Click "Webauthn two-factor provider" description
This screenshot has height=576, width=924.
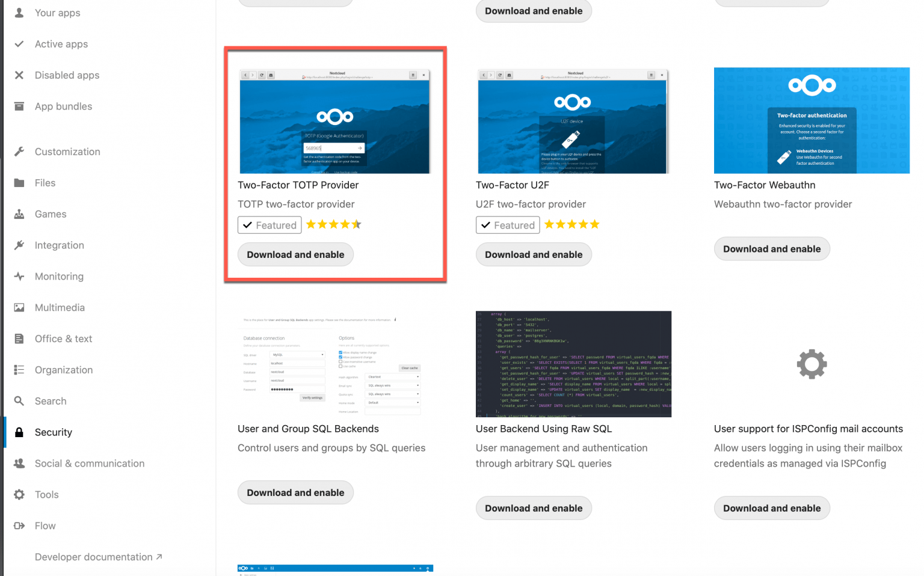pos(783,204)
